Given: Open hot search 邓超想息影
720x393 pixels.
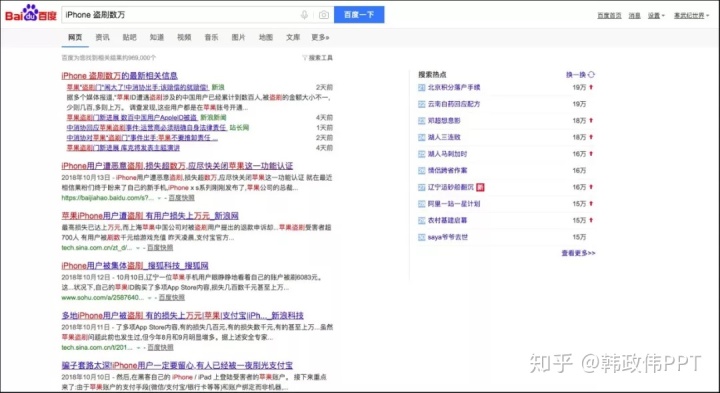Looking at the screenshot, I should (x=444, y=121).
